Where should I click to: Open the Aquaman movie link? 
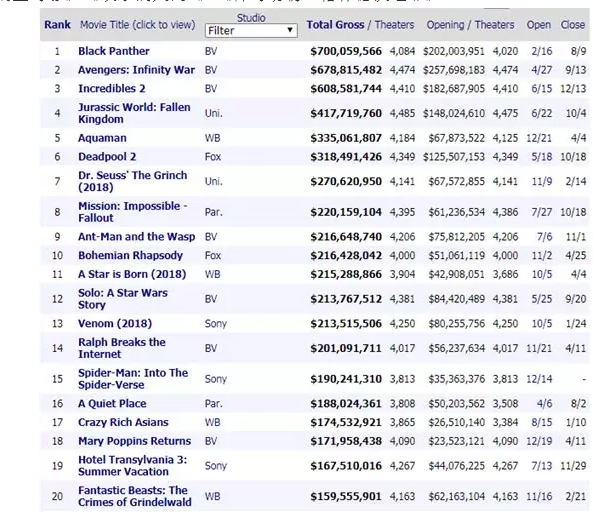pyautogui.click(x=102, y=138)
